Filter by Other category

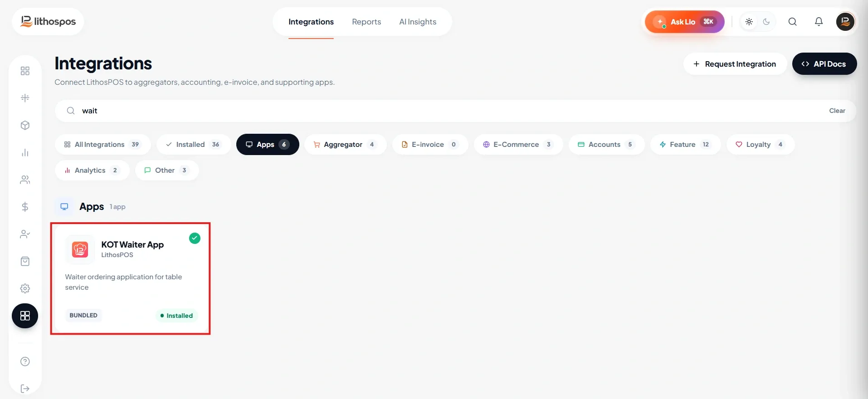tap(167, 170)
